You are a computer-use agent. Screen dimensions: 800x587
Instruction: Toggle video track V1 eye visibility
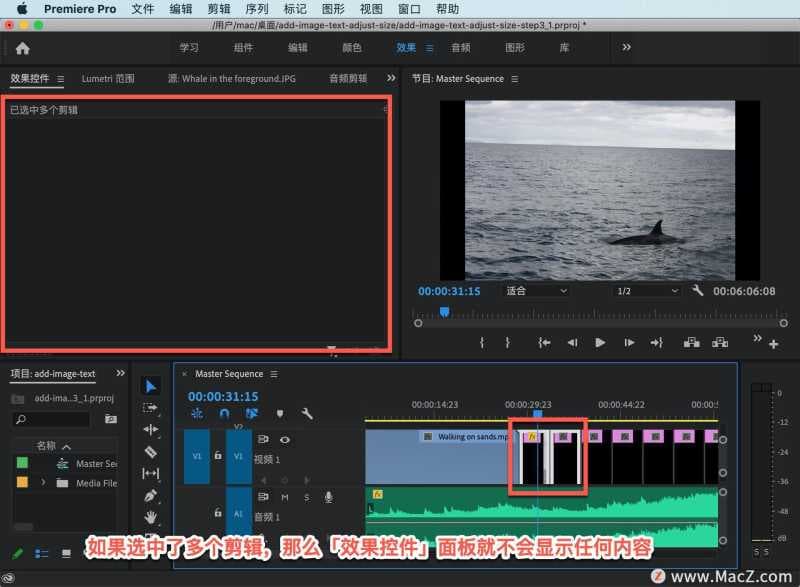point(285,439)
